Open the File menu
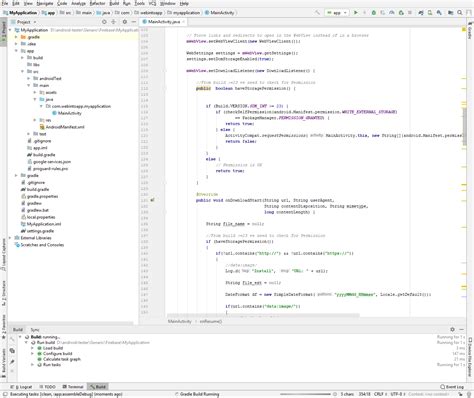The width and height of the screenshot is (474, 398). (x=5, y=3)
